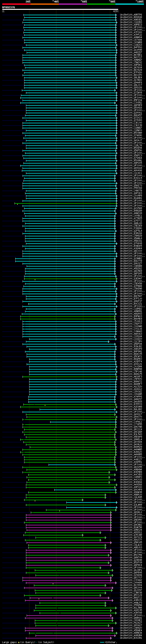The height and width of the screenshot is (644, 146).
Task: Select hit UniRef100_Q10PA5
Action: pyautogui.click(x=131, y=50)
